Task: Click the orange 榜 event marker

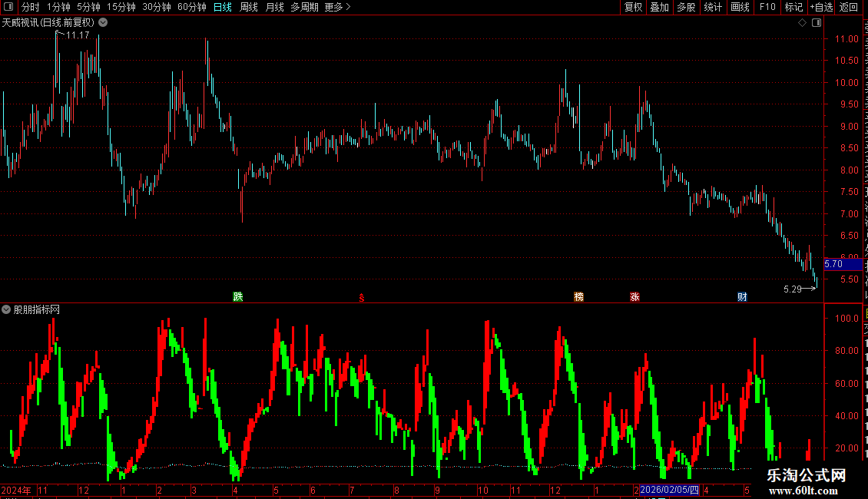Action: coord(579,296)
